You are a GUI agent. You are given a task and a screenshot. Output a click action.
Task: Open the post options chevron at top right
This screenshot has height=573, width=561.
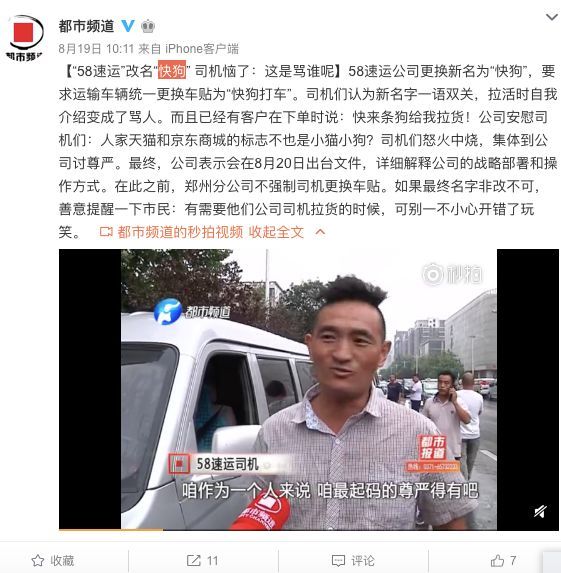pyautogui.click(x=552, y=17)
